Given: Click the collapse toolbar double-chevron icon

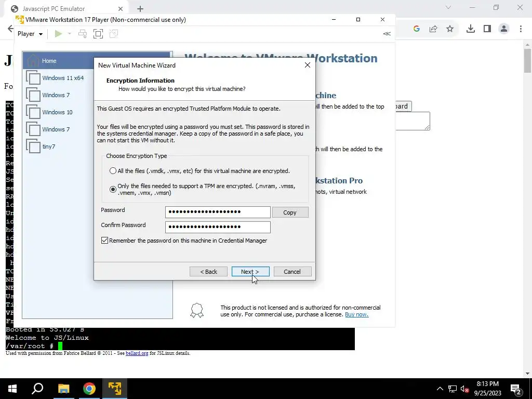Looking at the screenshot, I should point(387,34).
